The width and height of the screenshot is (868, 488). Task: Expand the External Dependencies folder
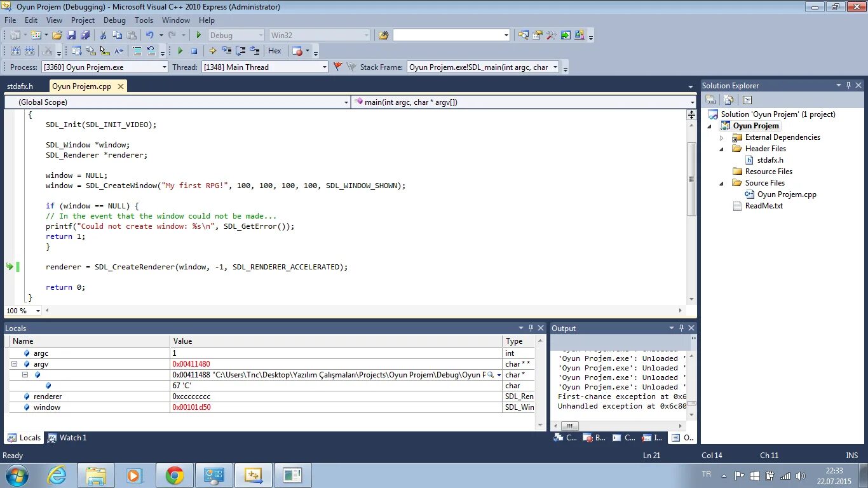721,137
